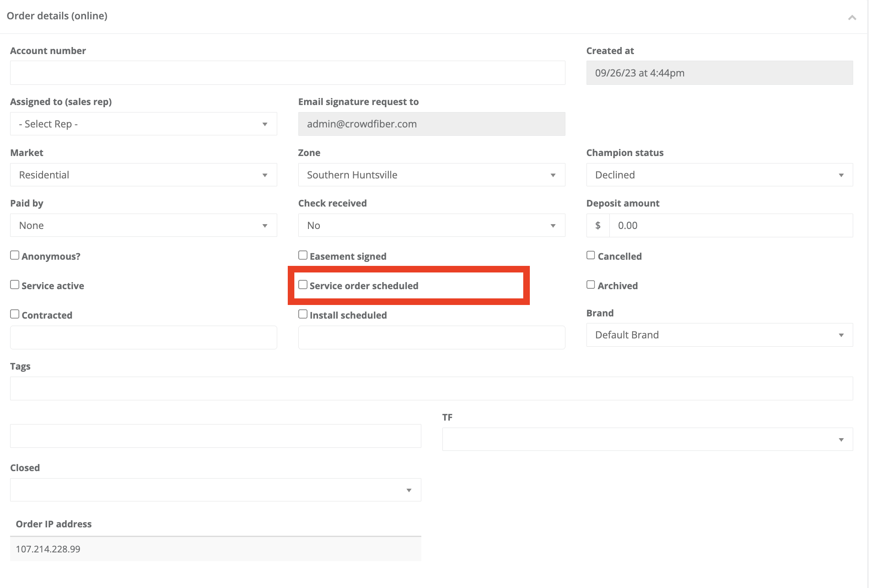Check the Contracted checkbox
This screenshot has height=588, width=869.
click(x=15, y=314)
